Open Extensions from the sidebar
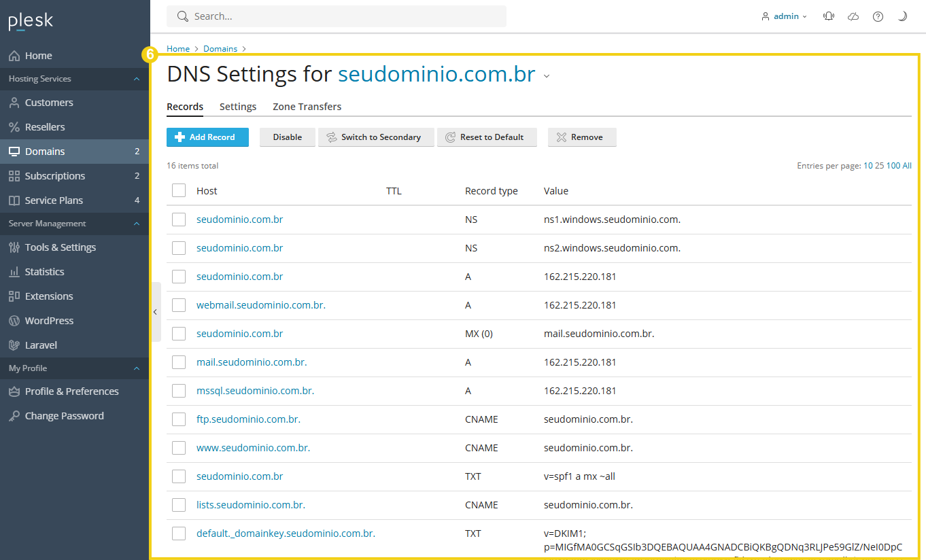This screenshot has width=926, height=560. coord(48,296)
